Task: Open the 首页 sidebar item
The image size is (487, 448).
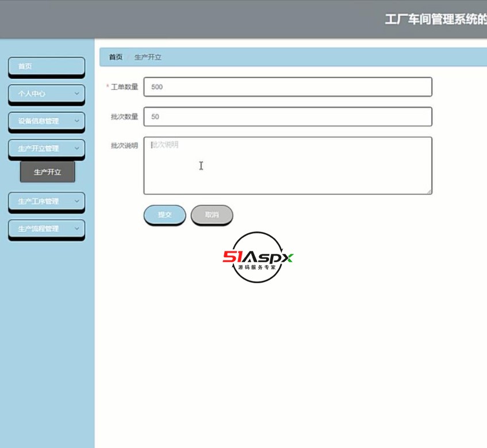Action: coord(46,67)
